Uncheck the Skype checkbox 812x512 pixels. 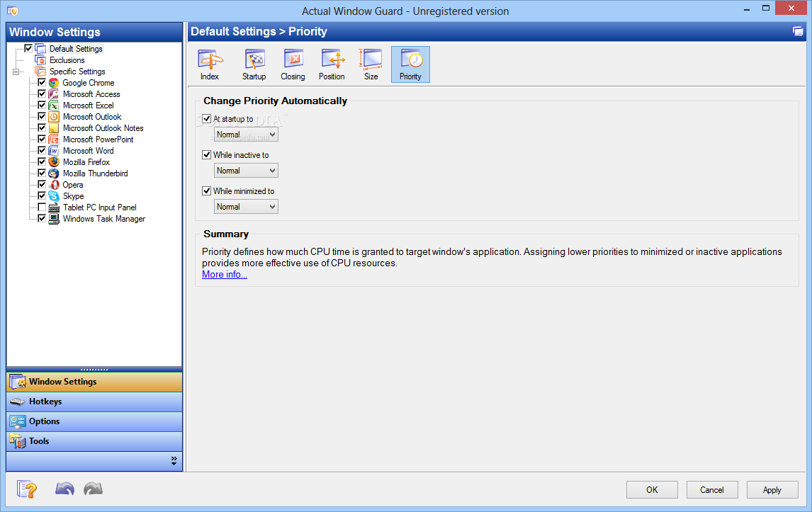(x=42, y=195)
